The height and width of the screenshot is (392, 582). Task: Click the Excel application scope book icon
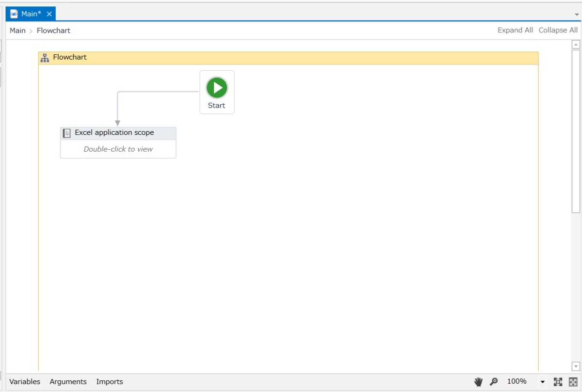(x=67, y=133)
